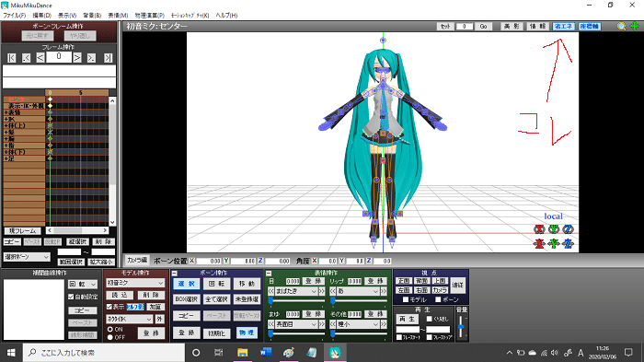
Task: Click the local X rotation axis icon
Action: [x=539, y=229]
